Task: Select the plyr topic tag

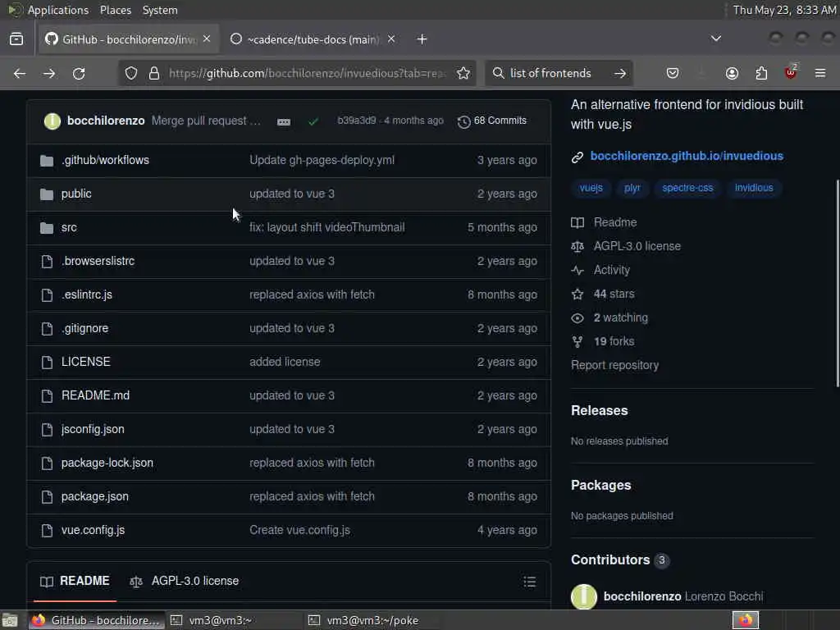Action: pyautogui.click(x=632, y=188)
